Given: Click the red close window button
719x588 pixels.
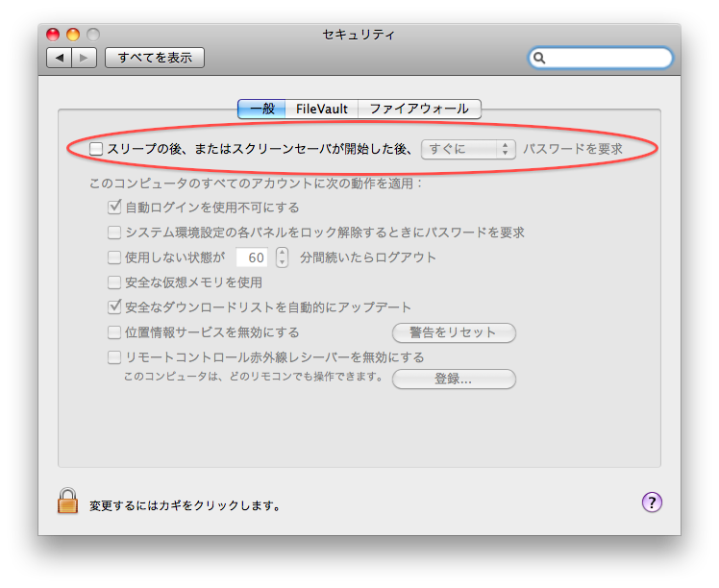Looking at the screenshot, I should click(53, 35).
